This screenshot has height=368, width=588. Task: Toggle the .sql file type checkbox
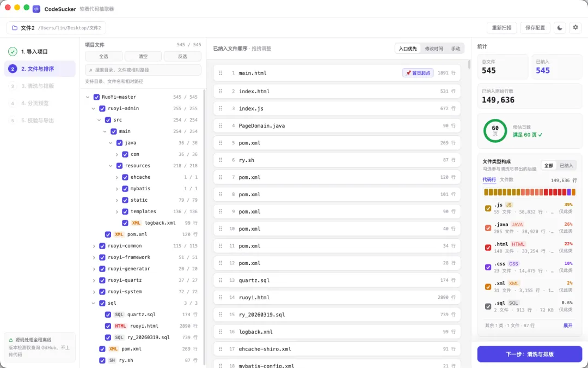click(488, 306)
